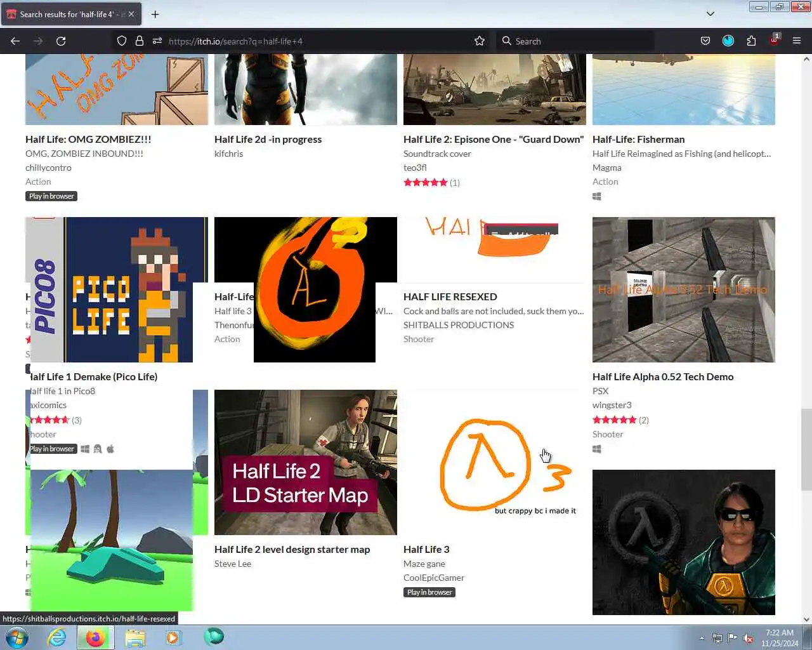Click the Half-Life: Fisherman helicopter thumbnail
Viewport: 812px width, 650px height.
click(x=684, y=89)
